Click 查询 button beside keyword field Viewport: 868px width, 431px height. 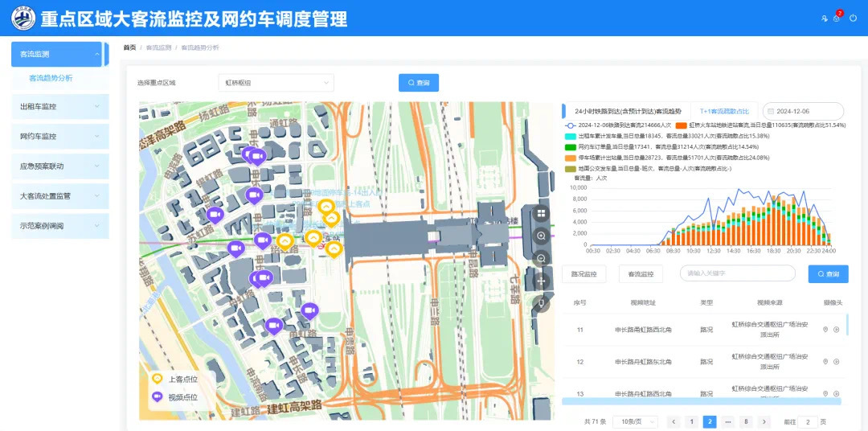click(828, 273)
